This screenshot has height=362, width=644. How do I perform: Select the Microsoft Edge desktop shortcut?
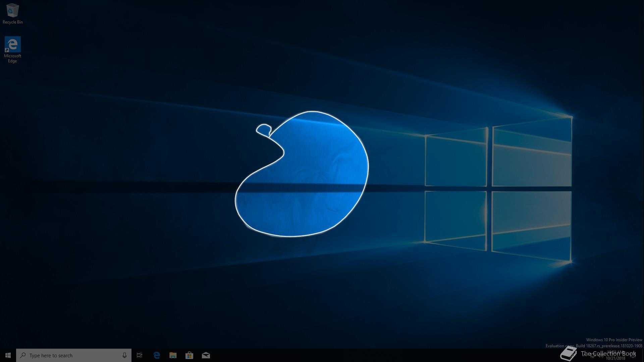[x=12, y=50]
